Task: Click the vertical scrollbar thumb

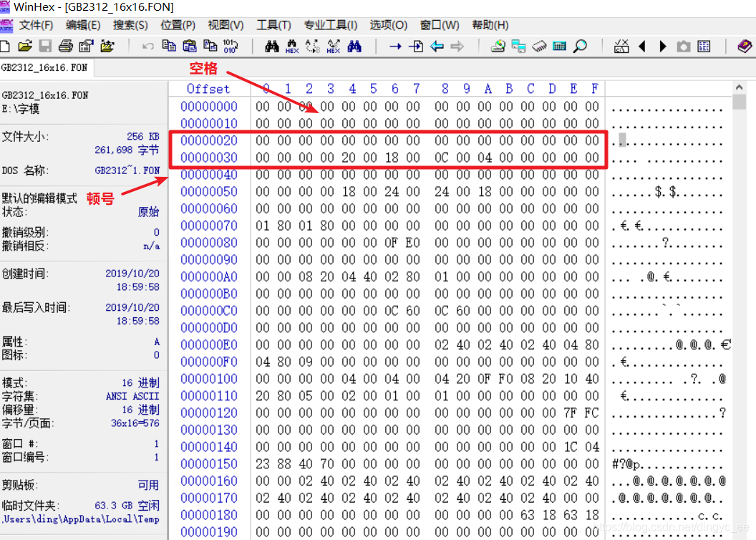Action: 739,102
